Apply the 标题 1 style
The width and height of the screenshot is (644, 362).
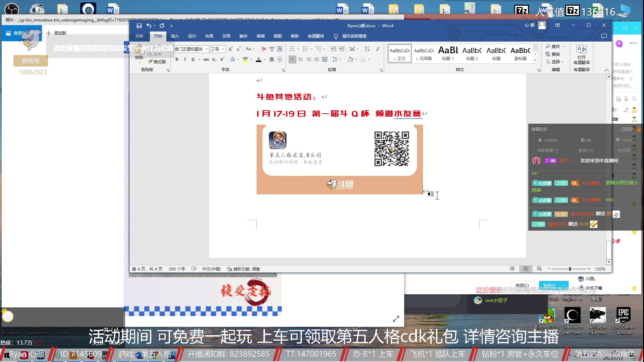(448, 54)
